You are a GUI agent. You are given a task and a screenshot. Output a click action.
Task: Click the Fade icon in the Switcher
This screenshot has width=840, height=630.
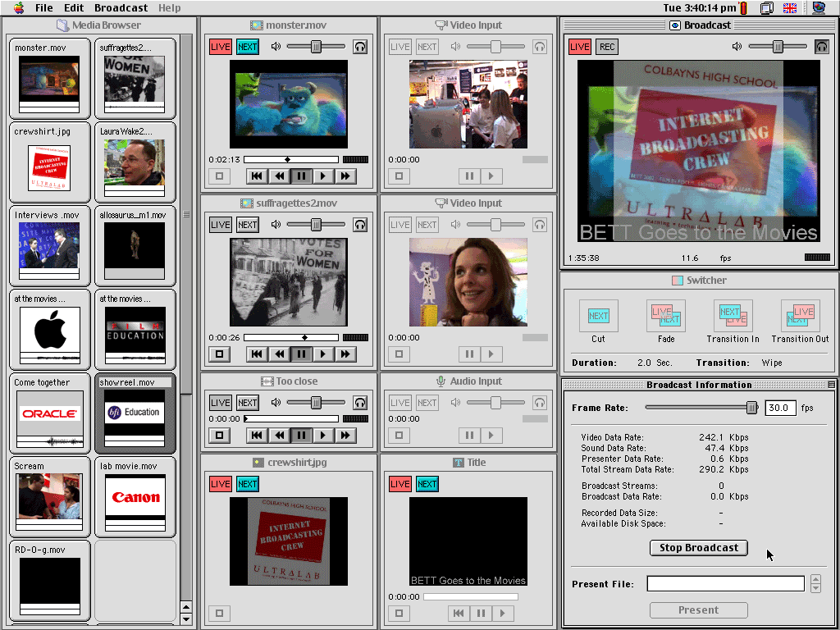[x=666, y=316]
